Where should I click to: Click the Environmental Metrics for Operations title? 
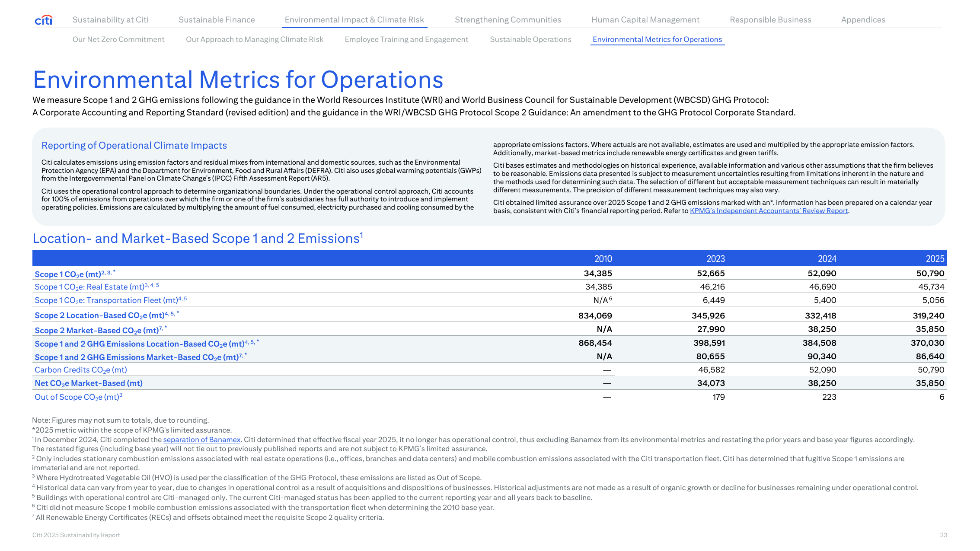[238, 80]
